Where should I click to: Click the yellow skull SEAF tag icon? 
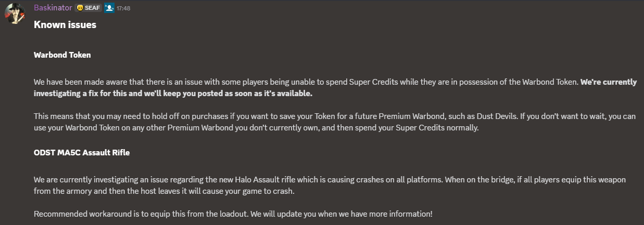click(x=80, y=8)
